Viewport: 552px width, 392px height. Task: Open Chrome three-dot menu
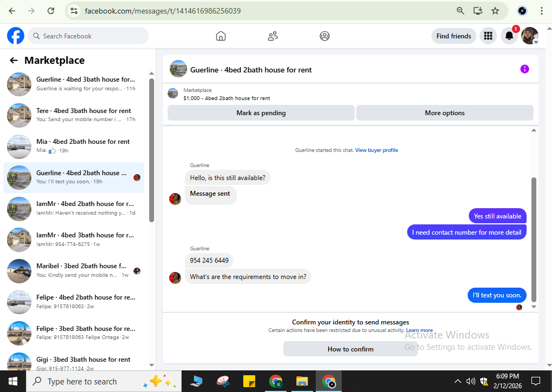(541, 11)
